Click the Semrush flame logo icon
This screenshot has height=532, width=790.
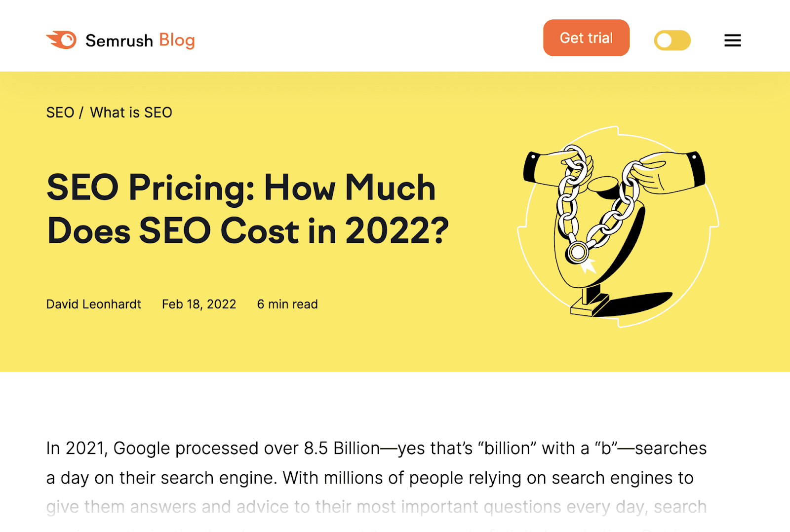[x=62, y=40]
